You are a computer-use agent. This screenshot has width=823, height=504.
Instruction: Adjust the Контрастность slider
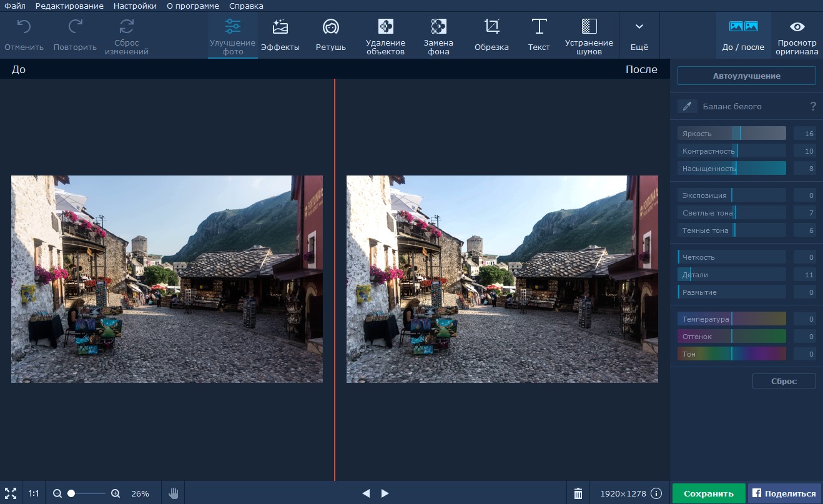[732, 151]
